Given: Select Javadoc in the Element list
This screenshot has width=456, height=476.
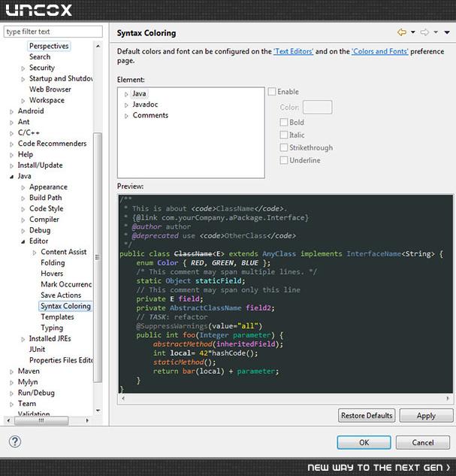Looking at the screenshot, I should [x=145, y=105].
